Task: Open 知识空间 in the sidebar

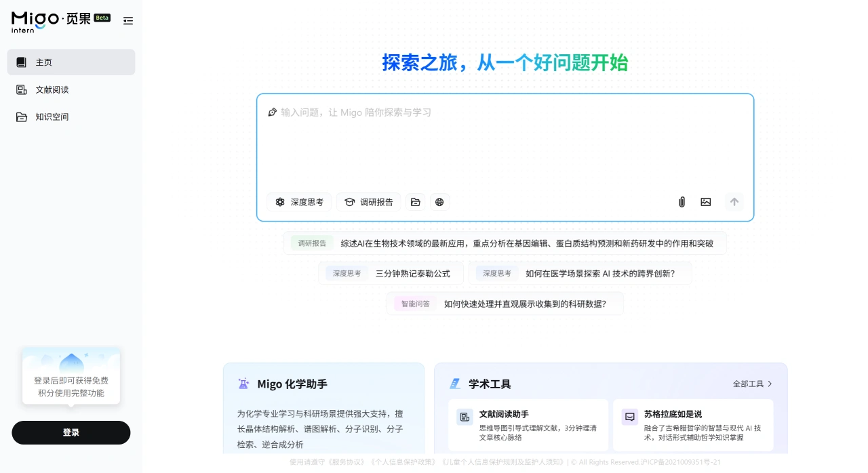Action: (x=71, y=117)
